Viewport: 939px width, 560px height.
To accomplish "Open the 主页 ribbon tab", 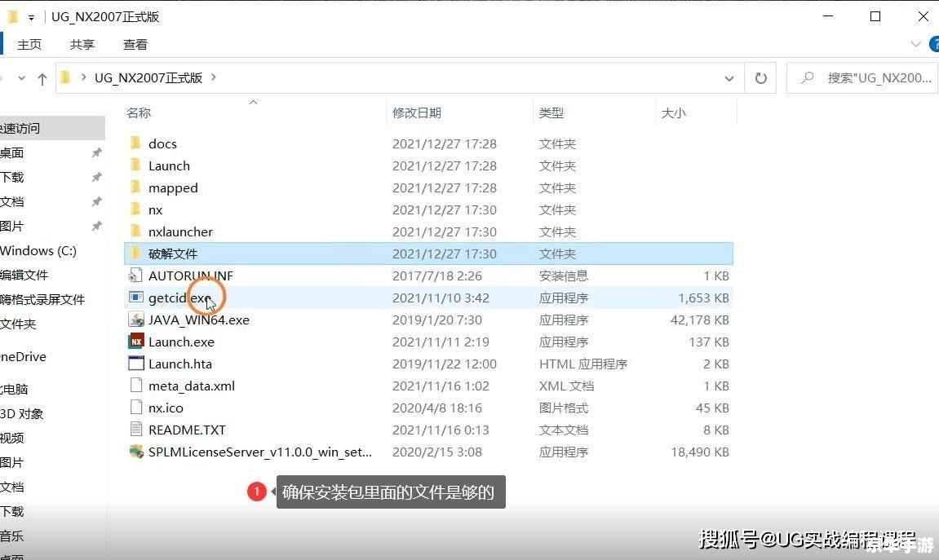I will coord(29,44).
